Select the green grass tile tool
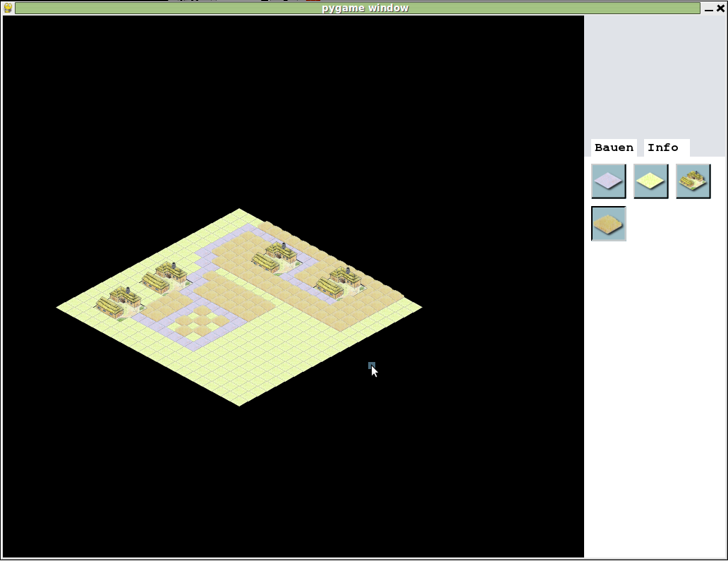 tap(650, 181)
